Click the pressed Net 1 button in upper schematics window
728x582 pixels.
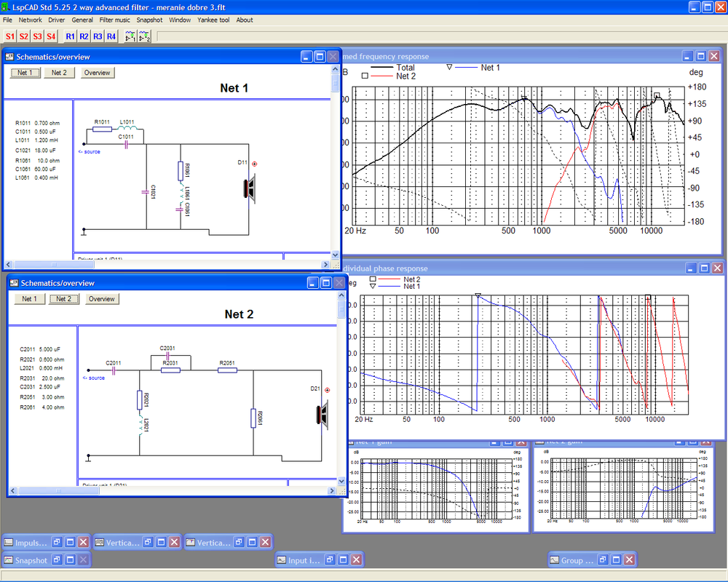(25, 73)
